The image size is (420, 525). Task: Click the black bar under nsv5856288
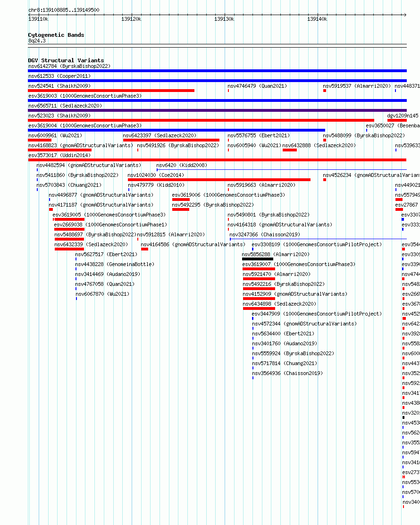pyautogui.click(x=258, y=259)
